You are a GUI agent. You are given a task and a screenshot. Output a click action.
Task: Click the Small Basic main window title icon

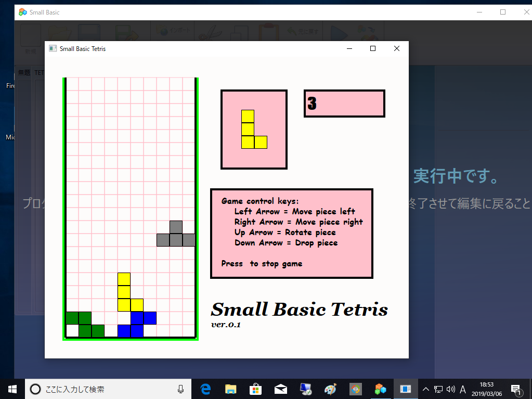click(23, 12)
